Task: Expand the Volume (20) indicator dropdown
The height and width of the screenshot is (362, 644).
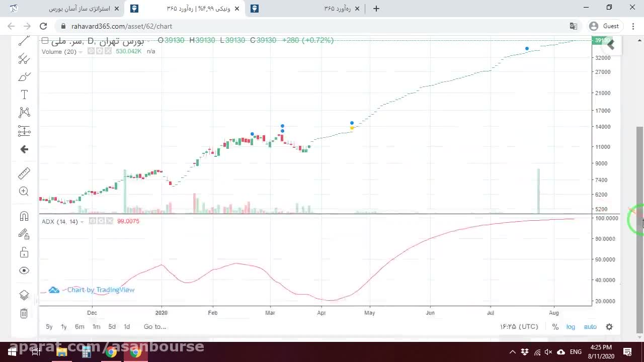Action: click(80, 52)
